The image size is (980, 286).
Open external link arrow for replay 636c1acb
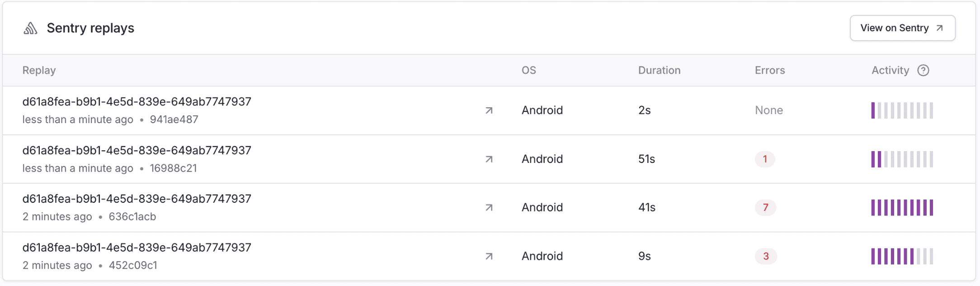coord(489,208)
